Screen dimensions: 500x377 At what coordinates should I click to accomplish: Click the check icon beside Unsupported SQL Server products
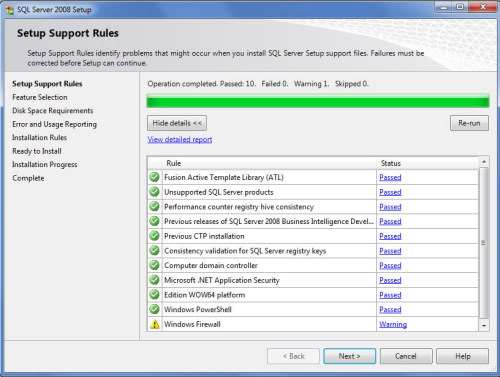click(154, 192)
